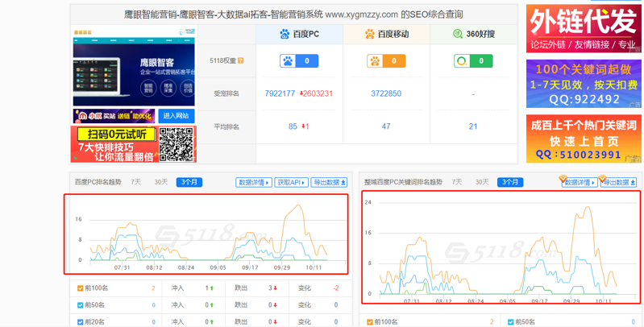Click the red down arrow beside 2603231
The image size is (644, 327).
(x=301, y=93)
